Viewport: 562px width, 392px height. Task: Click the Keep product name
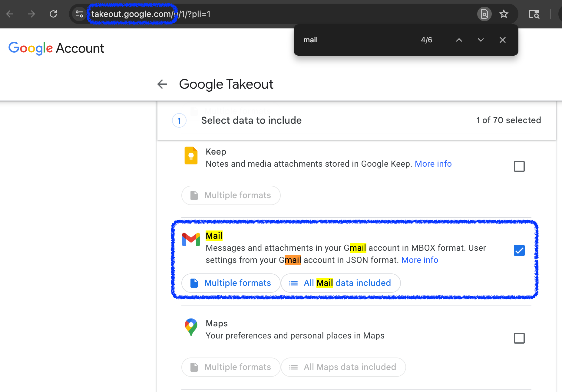(216, 152)
